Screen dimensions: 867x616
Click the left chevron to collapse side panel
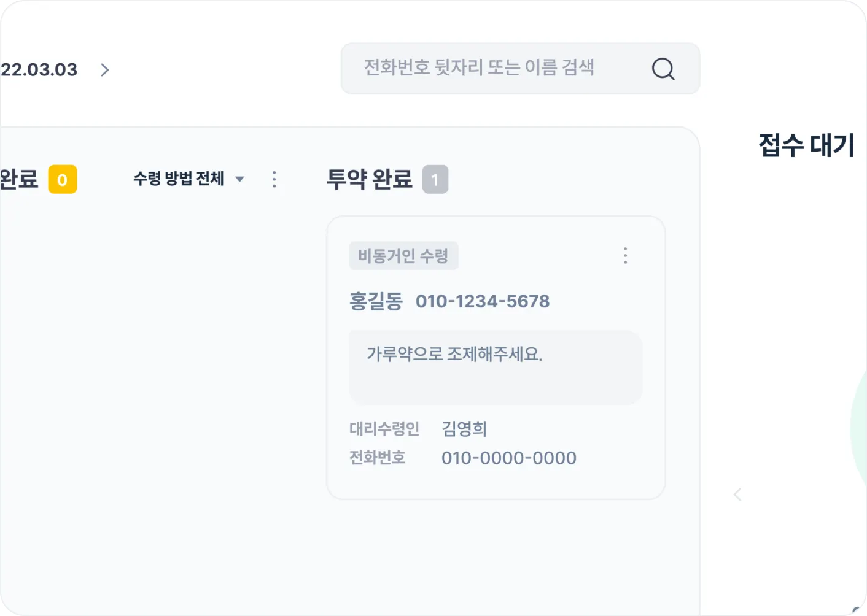pos(737,495)
